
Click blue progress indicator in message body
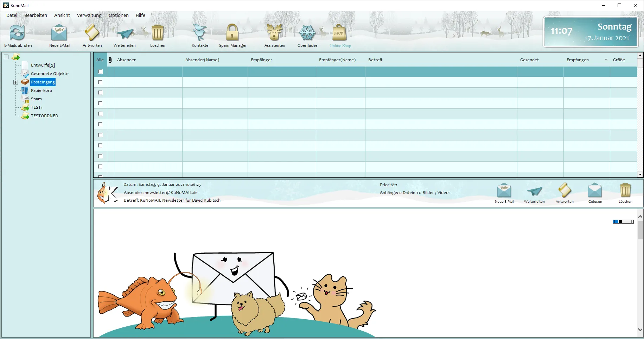(623, 221)
